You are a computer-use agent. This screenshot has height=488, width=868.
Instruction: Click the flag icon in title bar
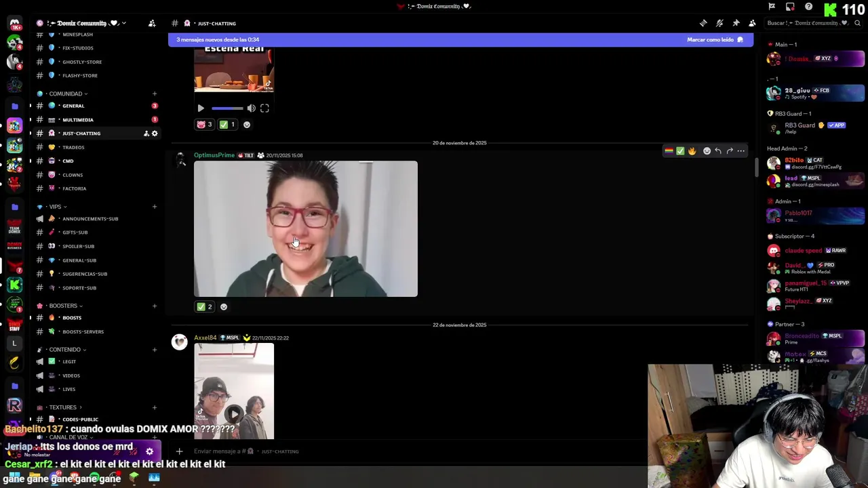point(772,7)
